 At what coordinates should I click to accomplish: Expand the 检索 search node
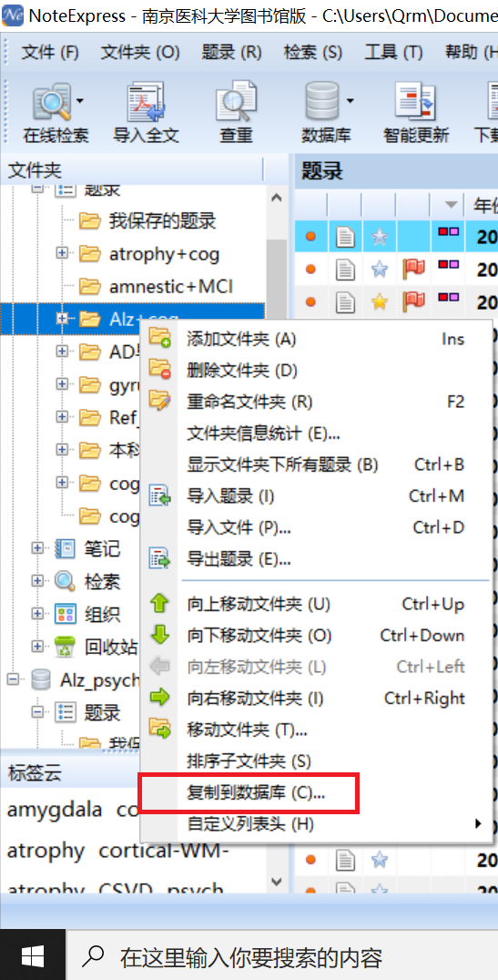(x=38, y=581)
